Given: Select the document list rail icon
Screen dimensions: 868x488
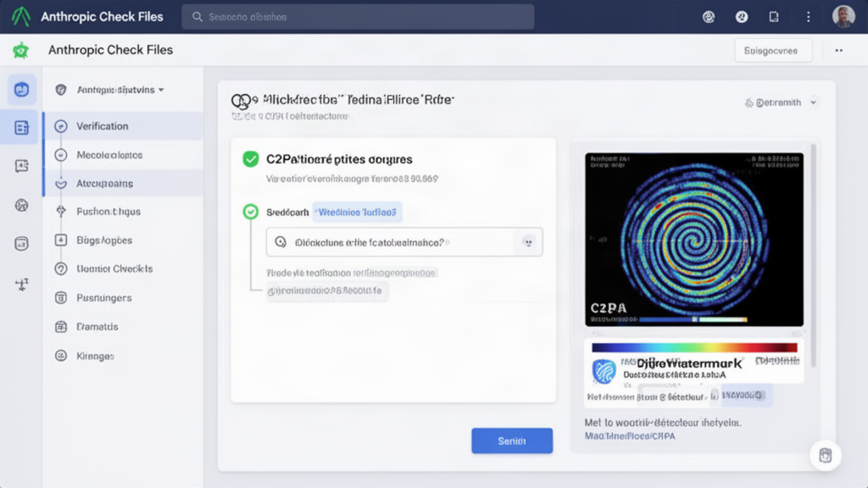Looking at the screenshot, I should tap(21, 128).
